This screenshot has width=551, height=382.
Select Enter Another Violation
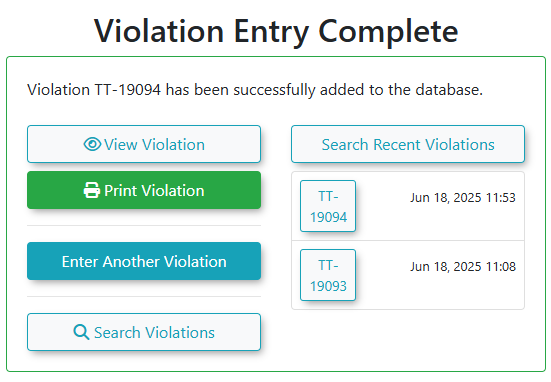pos(144,261)
